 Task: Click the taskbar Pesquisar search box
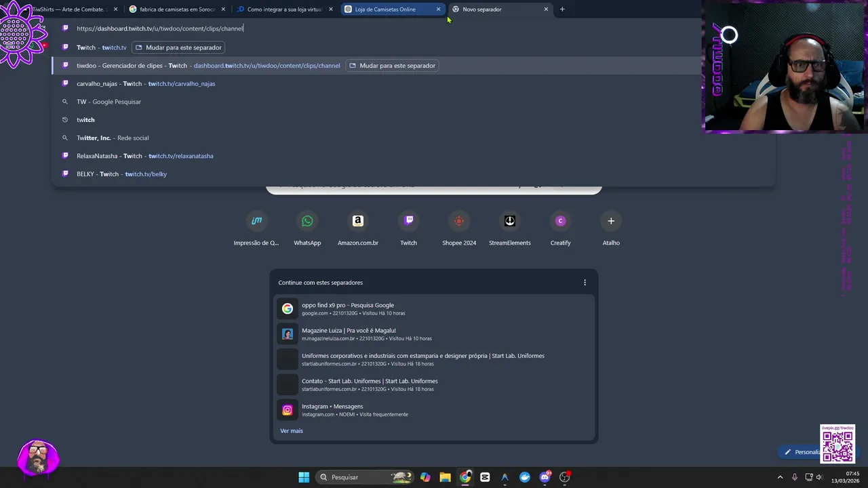tap(366, 477)
